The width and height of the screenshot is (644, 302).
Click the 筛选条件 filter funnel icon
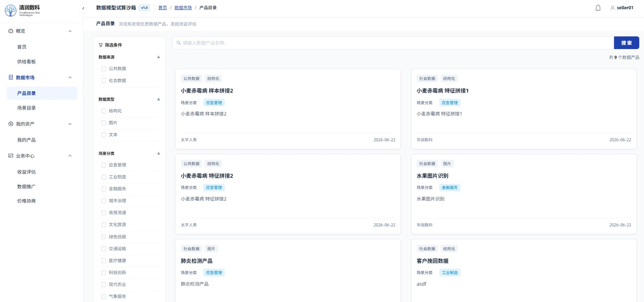coord(101,45)
